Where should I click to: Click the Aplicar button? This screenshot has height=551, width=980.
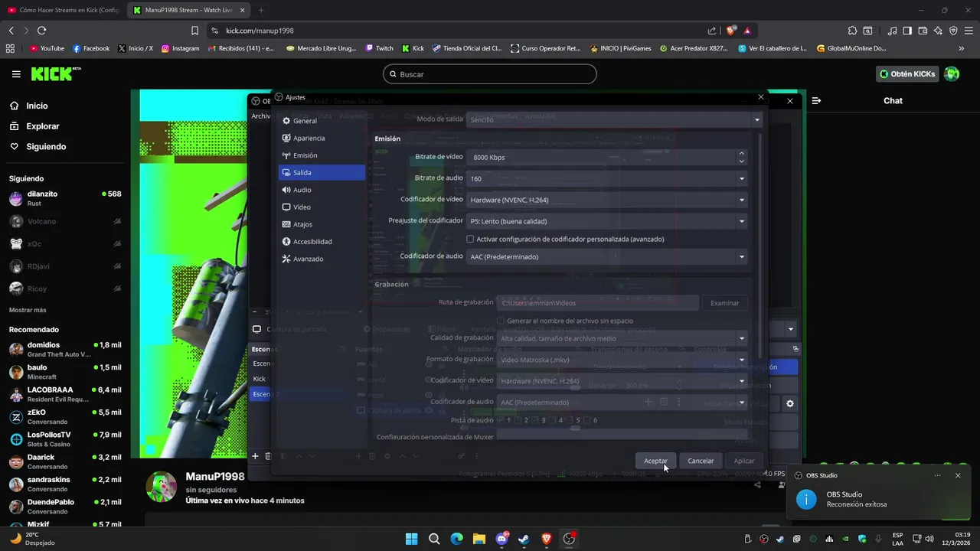point(744,461)
